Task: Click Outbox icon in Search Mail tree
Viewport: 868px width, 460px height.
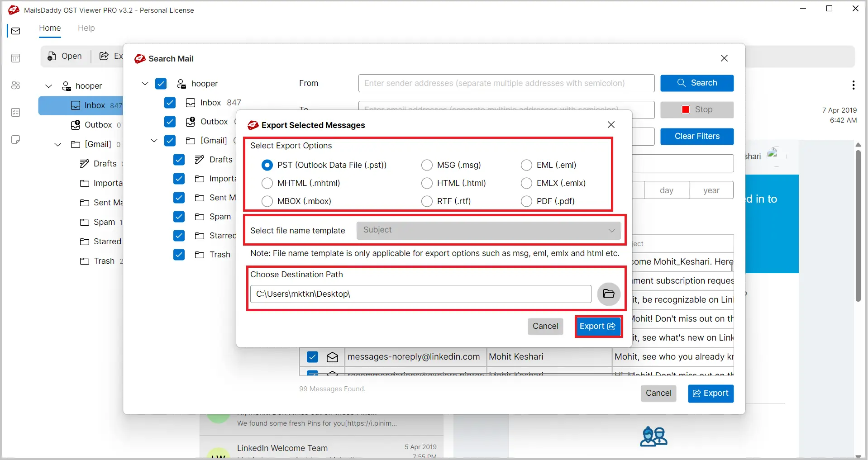Action: (x=191, y=122)
